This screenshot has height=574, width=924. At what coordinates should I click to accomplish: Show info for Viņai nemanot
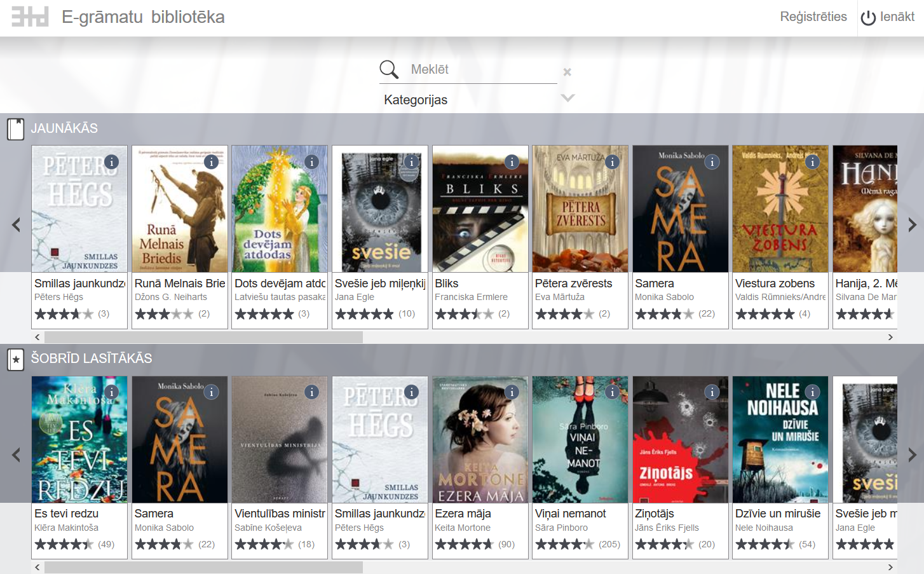612,392
